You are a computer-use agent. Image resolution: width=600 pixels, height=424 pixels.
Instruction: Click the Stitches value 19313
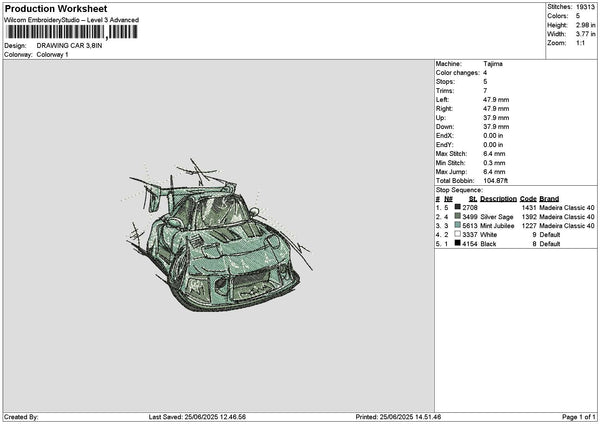point(585,7)
